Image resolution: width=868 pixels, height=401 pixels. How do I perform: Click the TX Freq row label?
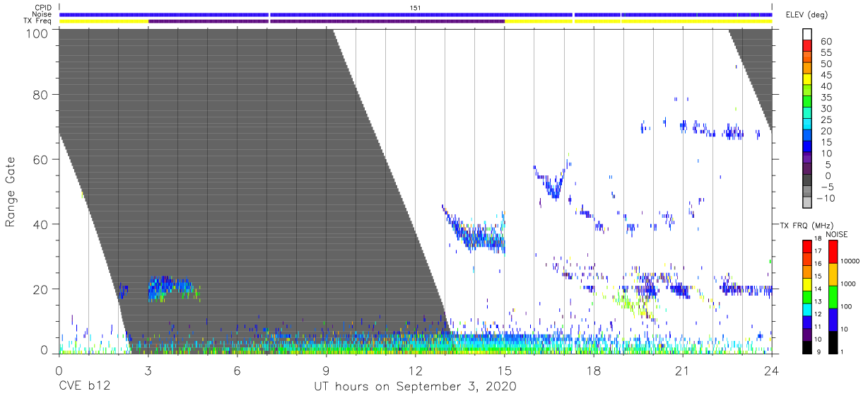tap(37, 21)
